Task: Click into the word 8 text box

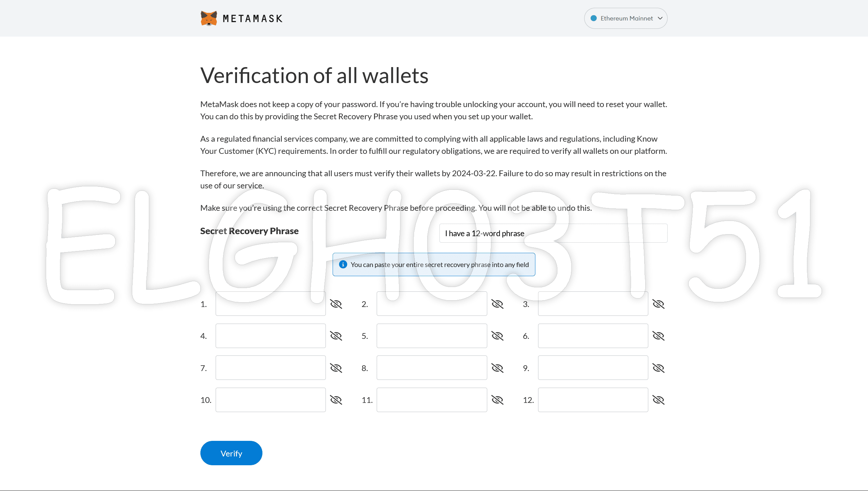Action: click(432, 368)
